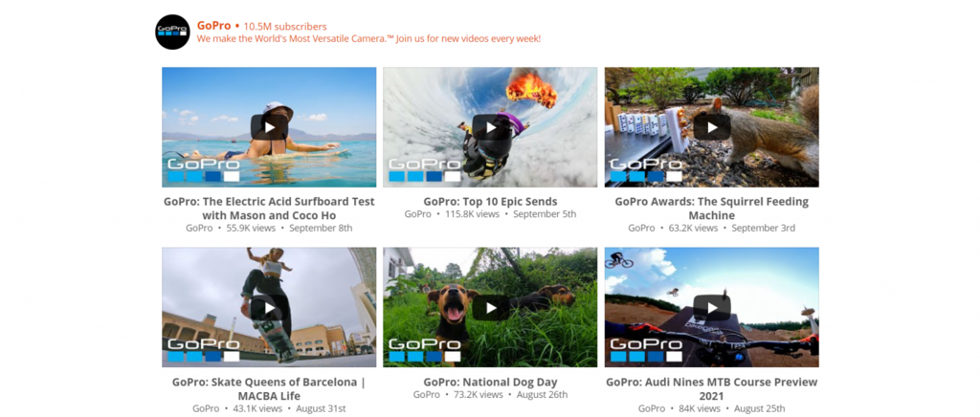Screen dimensions: 980x417
Task: Open the GoPro channel name link
Action: [x=213, y=26]
